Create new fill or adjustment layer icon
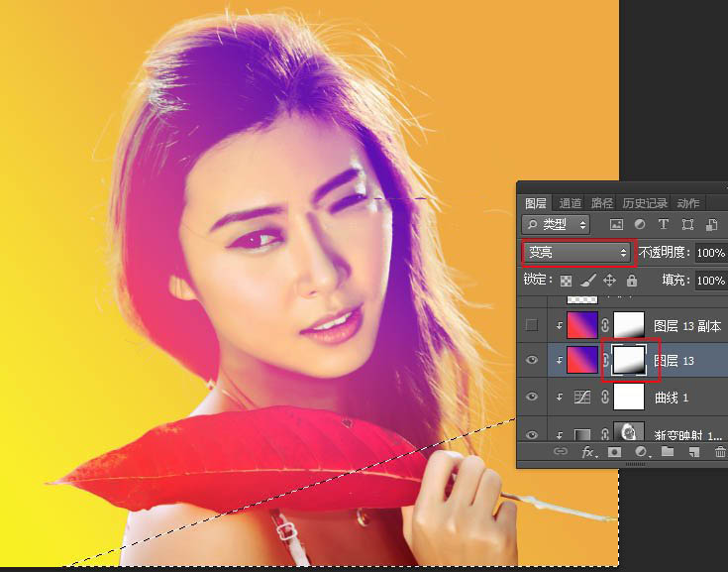 [641, 452]
